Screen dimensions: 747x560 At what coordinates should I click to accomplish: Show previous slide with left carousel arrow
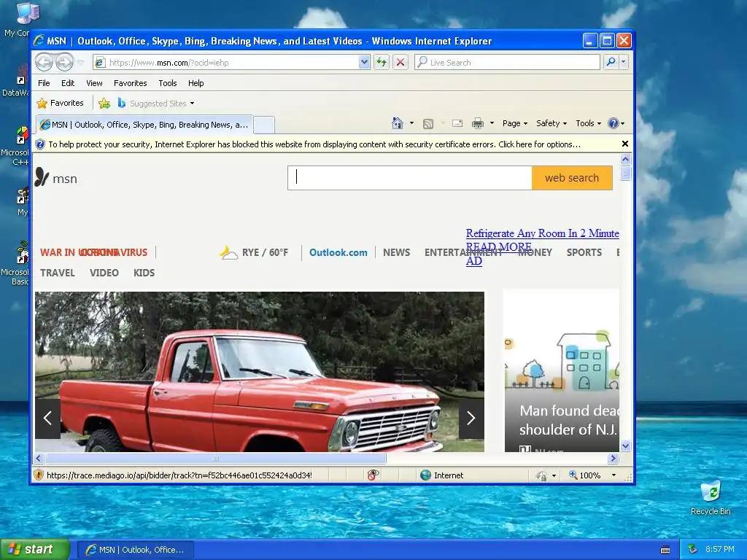click(x=47, y=418)
